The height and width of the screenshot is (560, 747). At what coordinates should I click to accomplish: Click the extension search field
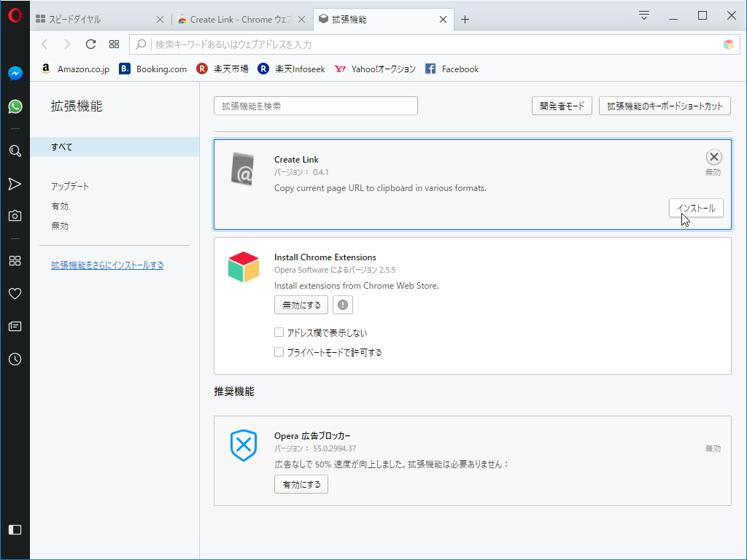315,105
